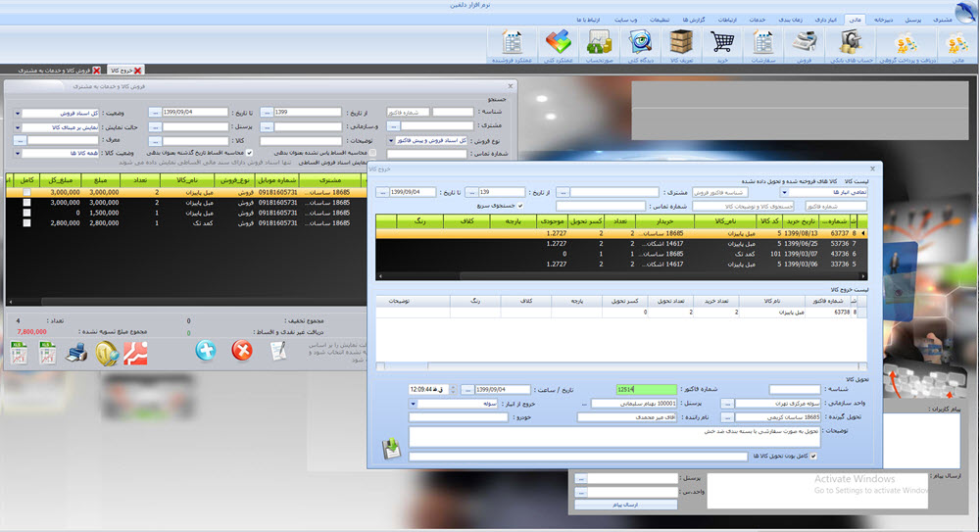The height and width of the screenshot is (532, 980).
Task: Click نام راننده field آقای میر محمدی
Action: [627, 417]
